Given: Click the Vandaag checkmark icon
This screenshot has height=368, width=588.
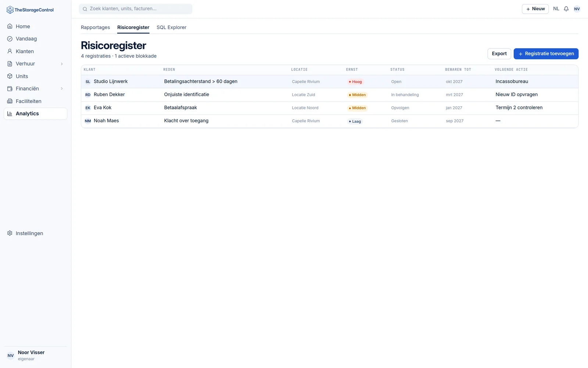Looking at the screenshot, I should click(10, 39).
